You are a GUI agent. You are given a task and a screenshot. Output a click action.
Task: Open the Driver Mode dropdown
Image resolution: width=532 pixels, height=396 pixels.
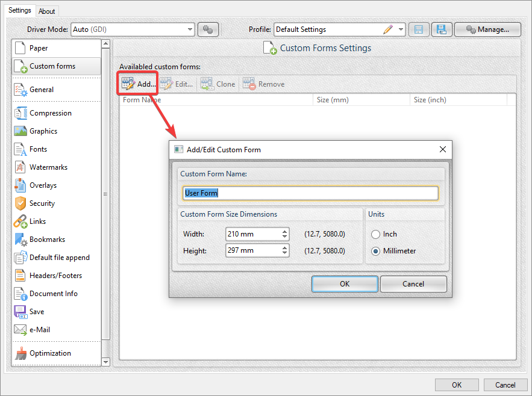click(191, 29)
